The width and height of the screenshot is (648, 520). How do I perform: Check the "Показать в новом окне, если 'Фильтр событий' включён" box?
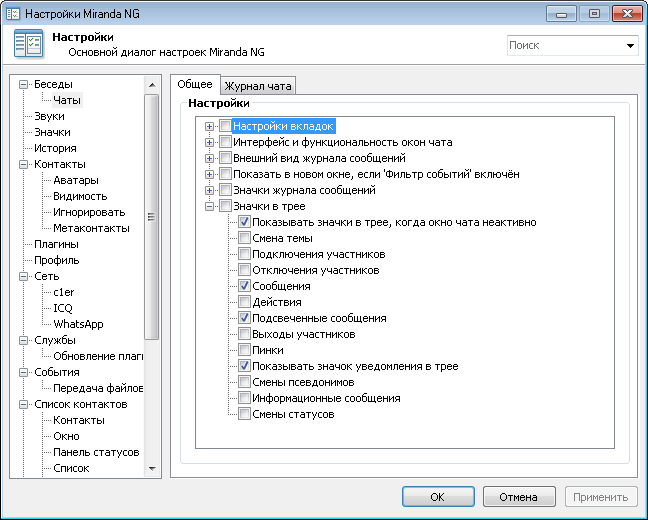225,174
